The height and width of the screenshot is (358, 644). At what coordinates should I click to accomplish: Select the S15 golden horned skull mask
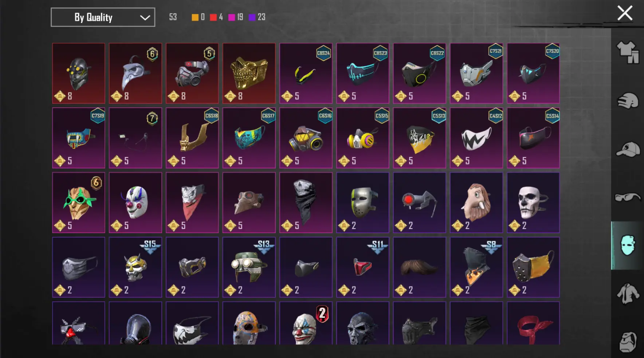[136, 267]
